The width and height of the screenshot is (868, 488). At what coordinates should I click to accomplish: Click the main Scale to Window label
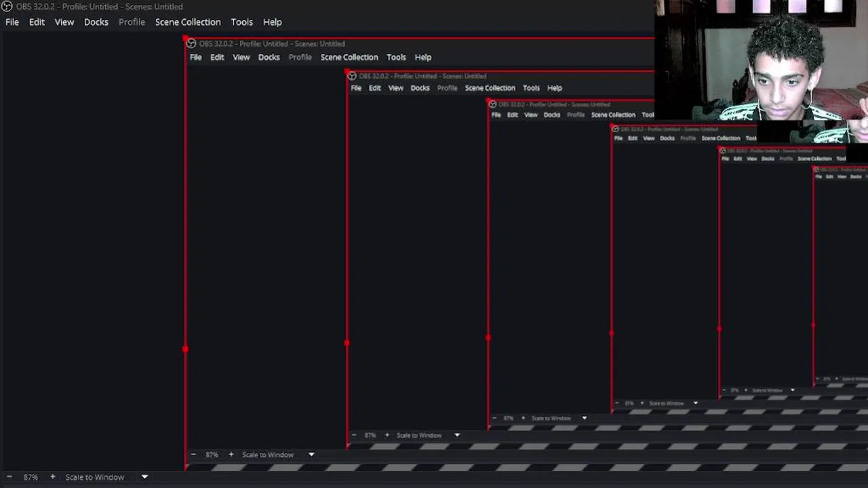click(95, 477)
